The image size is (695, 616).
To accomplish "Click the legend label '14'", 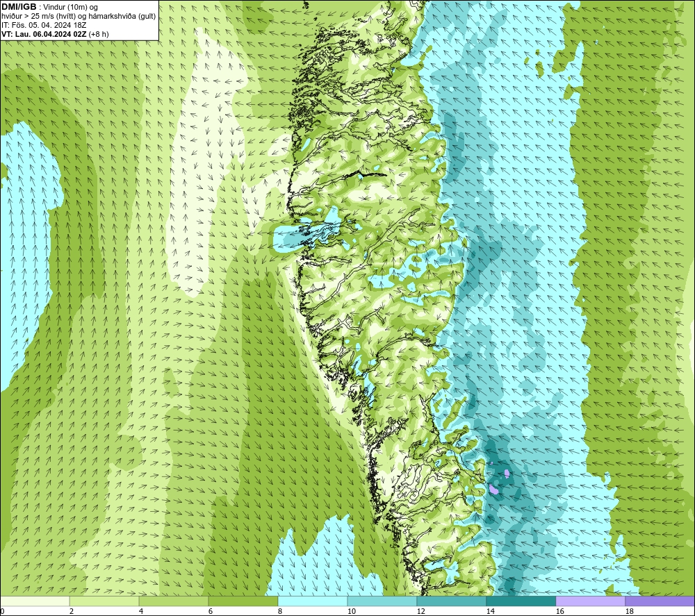I will [490, 612].
